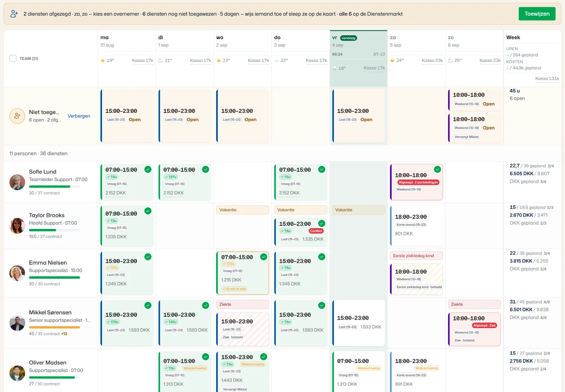The image size is (565, 392).
Task: Click the Conflict badge on Taylor's Thursday shift
Action: point(316,231)
